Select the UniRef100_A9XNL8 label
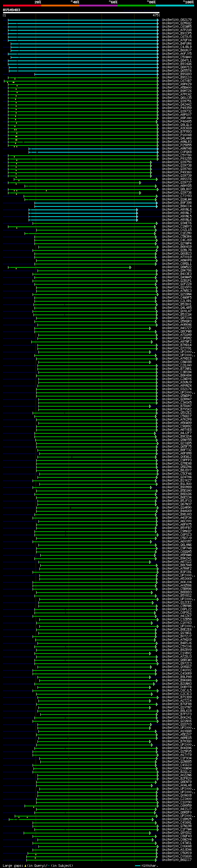 tap(177, 209)
